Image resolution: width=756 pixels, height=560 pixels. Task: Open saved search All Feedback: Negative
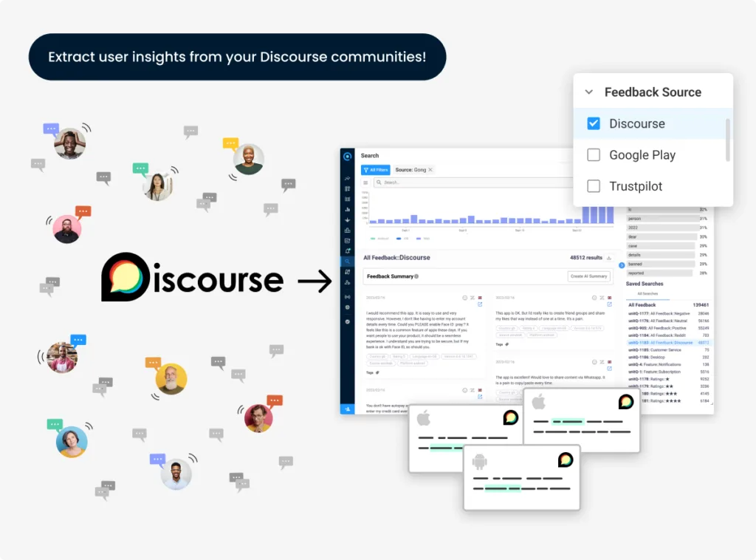[x=667, y=313]
